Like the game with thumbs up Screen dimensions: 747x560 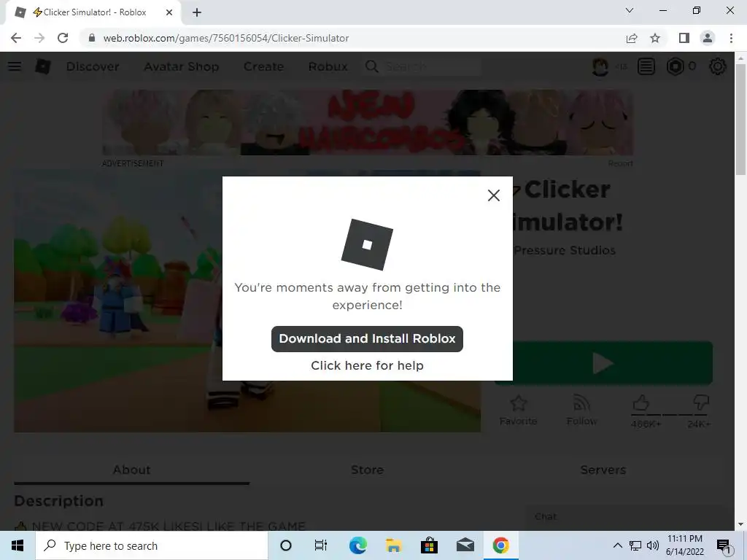640,402
